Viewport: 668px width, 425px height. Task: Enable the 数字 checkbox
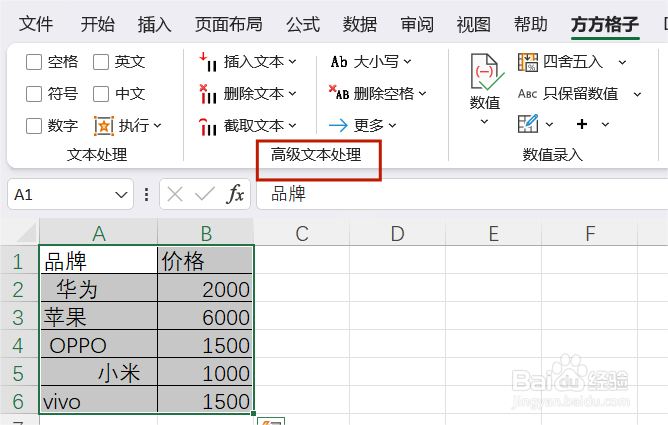coord(34,126)
